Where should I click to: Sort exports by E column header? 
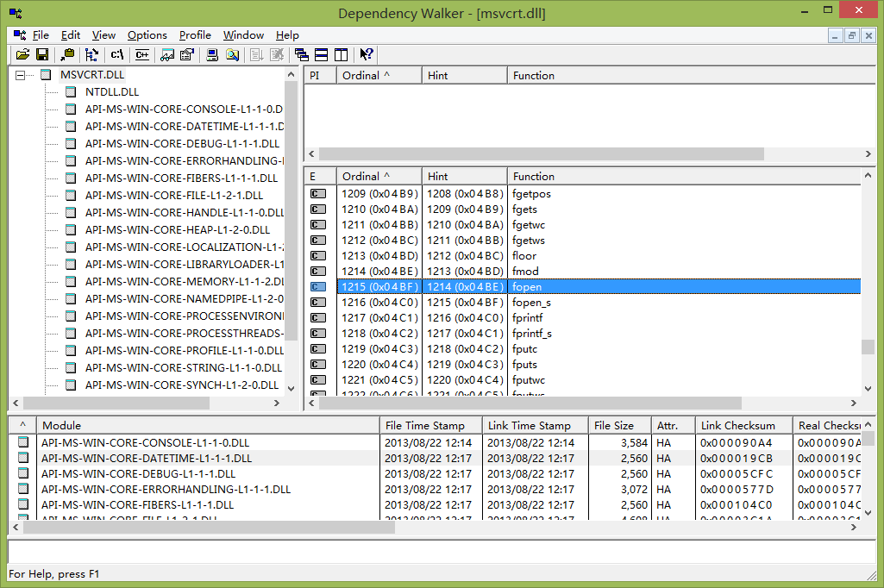tap(320, 177)
